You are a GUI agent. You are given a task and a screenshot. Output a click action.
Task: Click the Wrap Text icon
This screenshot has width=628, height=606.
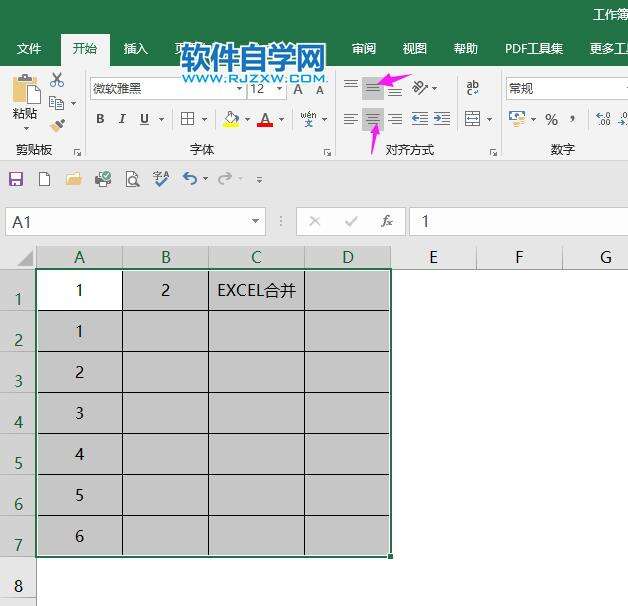click(473, 88)
